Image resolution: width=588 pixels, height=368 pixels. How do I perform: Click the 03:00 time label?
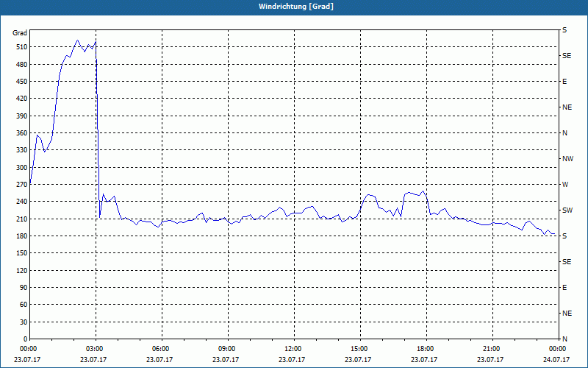96,349
